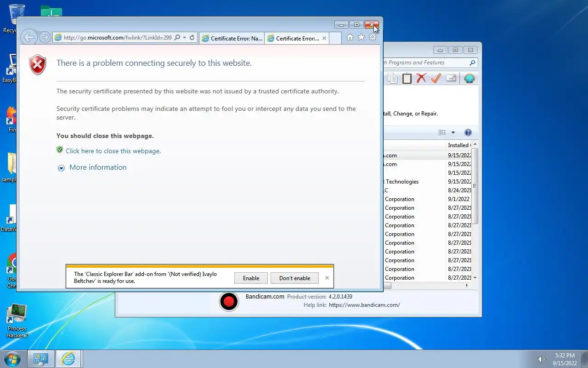Enable the Classic Explorer Bar add-on
Screen dimensions: 588x368
(x=251, y=278)
